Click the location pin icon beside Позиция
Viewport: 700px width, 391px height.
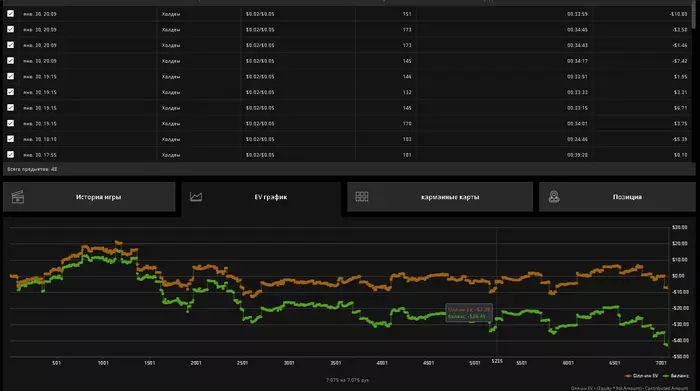click(x=554, y=197)
